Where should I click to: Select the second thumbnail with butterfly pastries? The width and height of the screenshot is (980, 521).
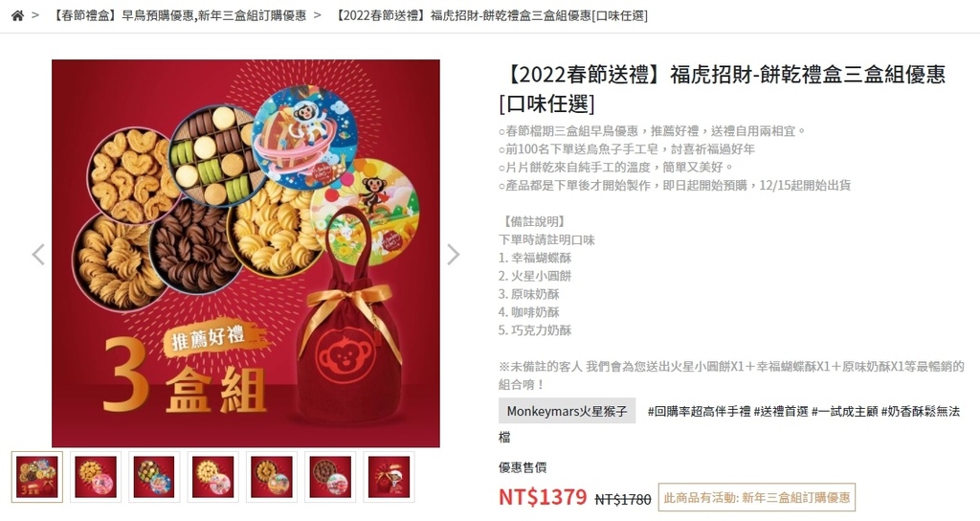tap(96, 477)
